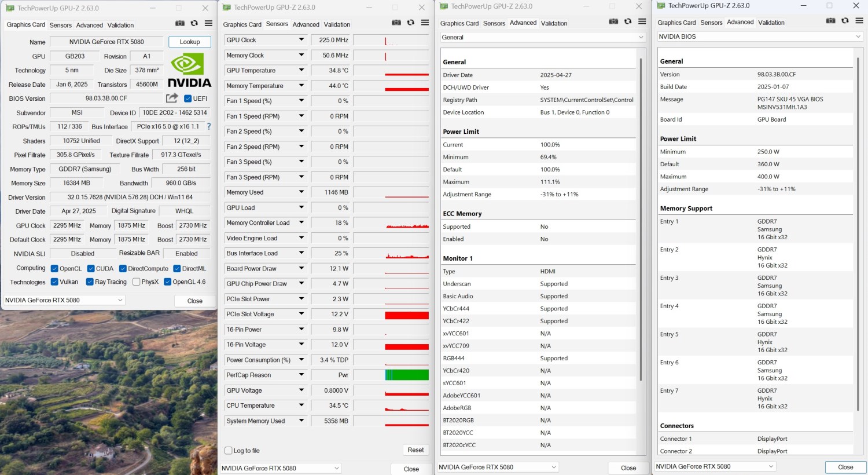Toggle the DirectML checkbox

(x=177, y=269)
